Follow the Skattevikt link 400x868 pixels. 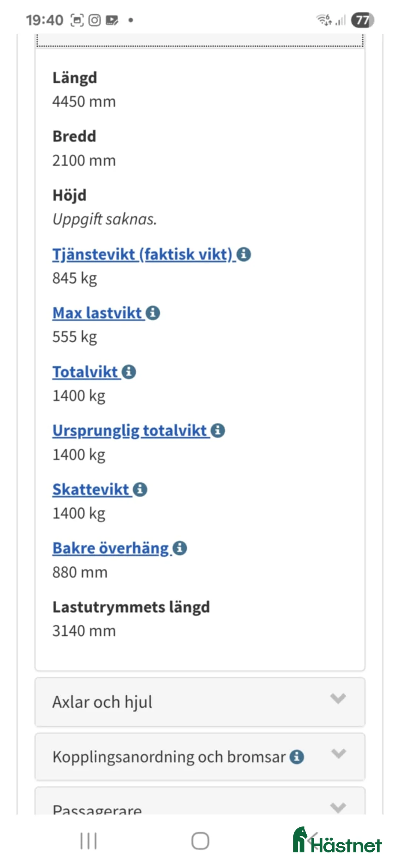click(91, 489)
